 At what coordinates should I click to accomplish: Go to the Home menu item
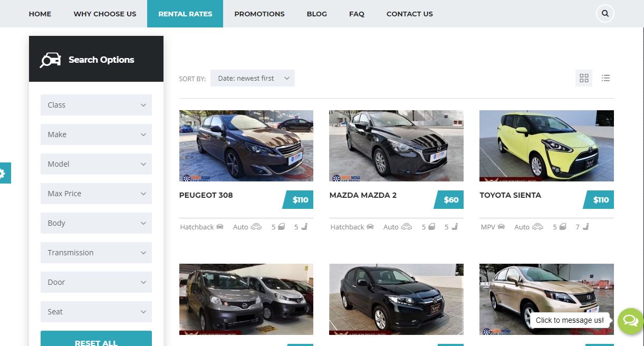[x=40, y=14]
